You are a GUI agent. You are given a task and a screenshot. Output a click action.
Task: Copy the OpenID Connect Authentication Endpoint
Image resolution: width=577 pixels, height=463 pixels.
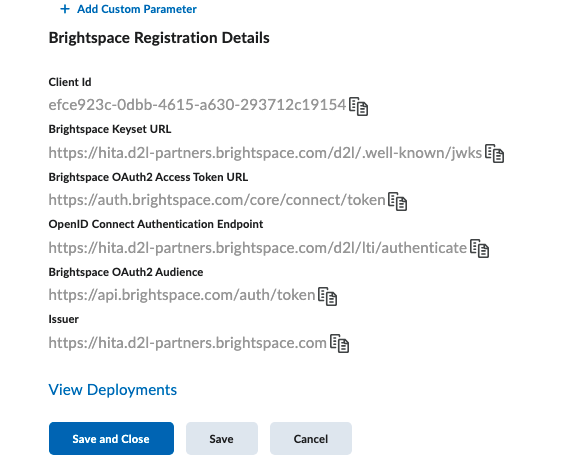tap(479, 248)
